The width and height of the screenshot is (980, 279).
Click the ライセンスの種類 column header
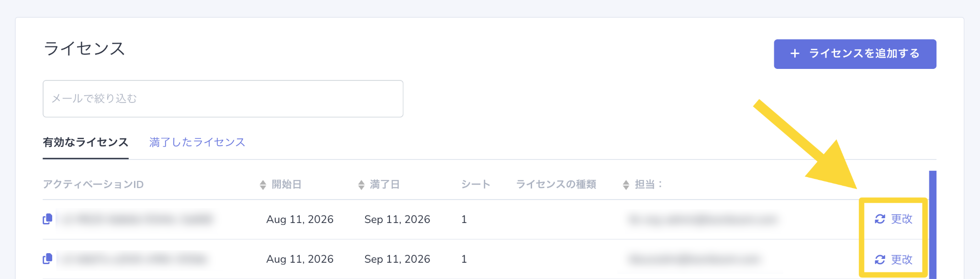tap(556, 185)
